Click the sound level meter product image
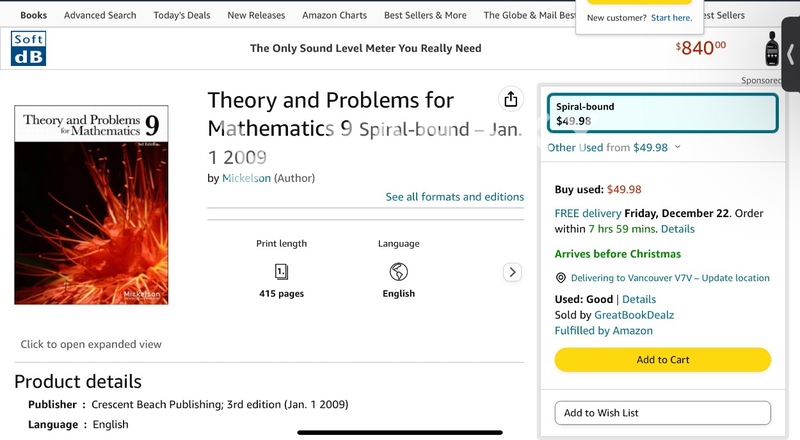 pos(773,50)
